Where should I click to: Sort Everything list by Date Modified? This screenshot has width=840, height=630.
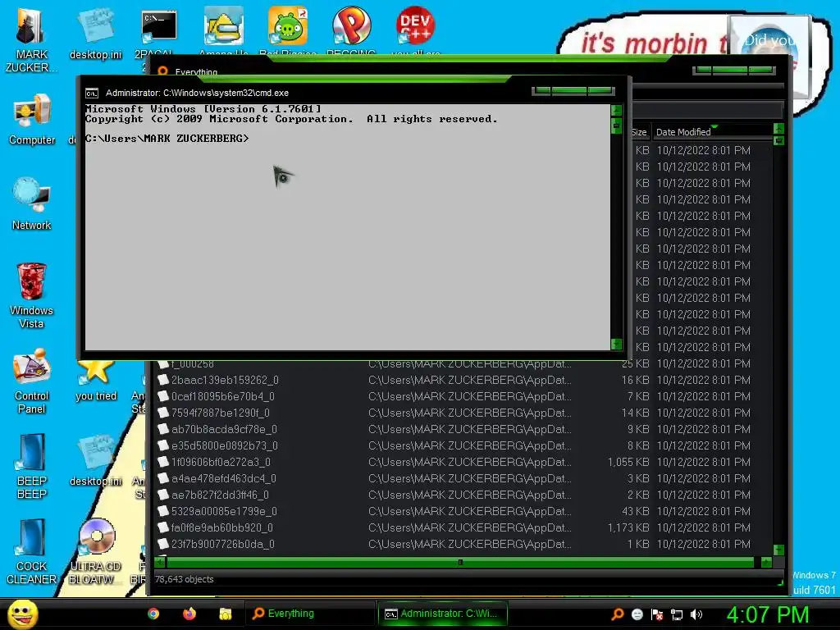coord(711,132)
